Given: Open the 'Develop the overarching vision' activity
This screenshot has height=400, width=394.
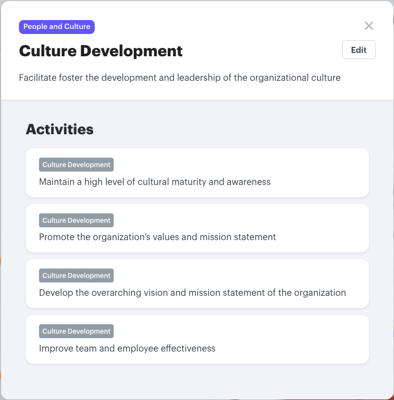Looking at the screenshot, I should point(197,284).
